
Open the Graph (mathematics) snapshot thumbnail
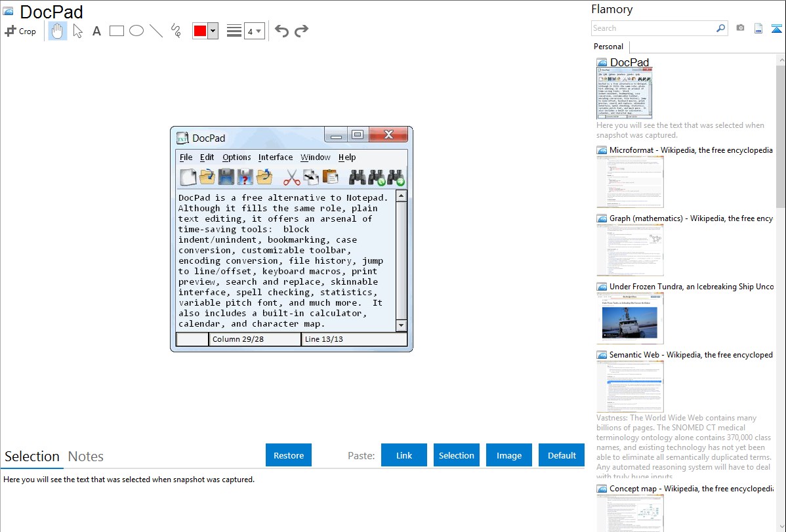pyautogui.click(x=630, y=250)
